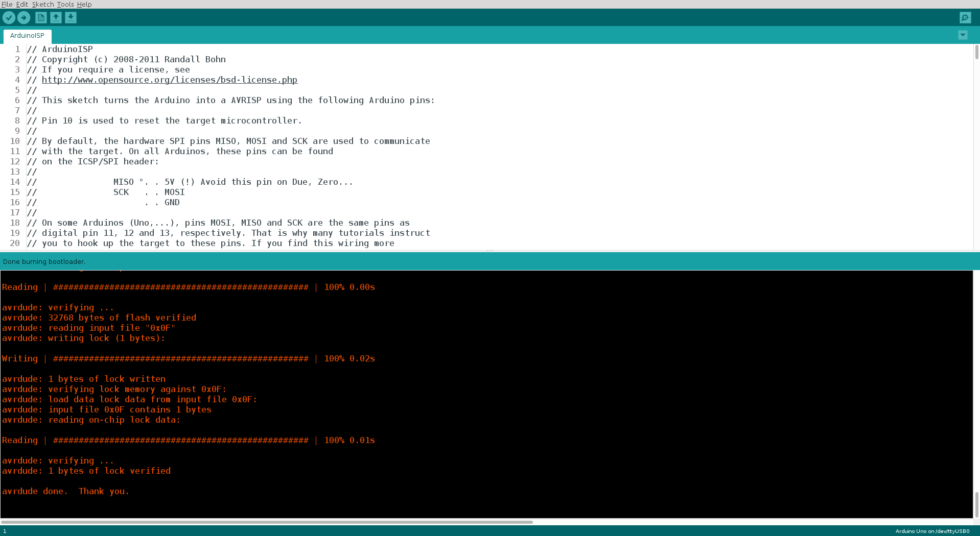
Task: Open the Serial Monitor magnifier icon
Action: 965,18
